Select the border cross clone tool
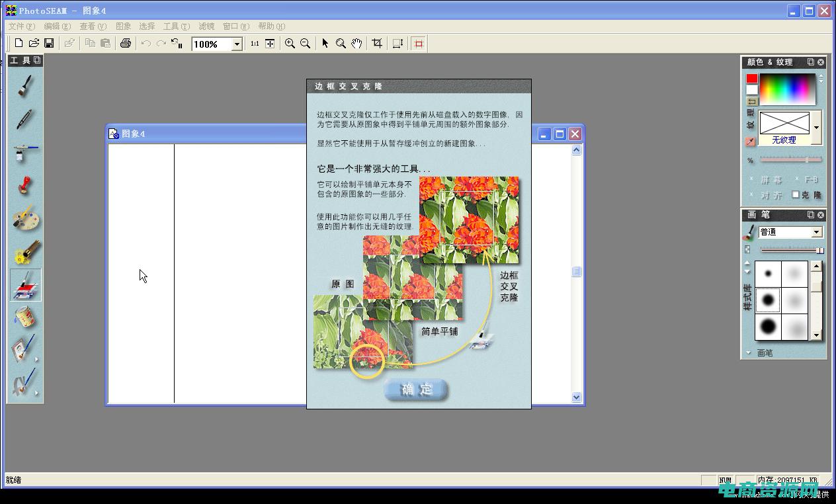This screenshot has width=836, height=504. point(25,285)
